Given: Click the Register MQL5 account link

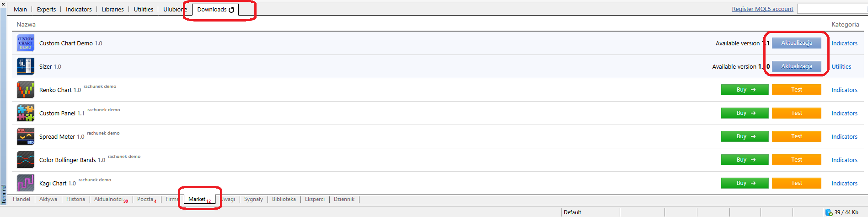Looking at the screenshot, I should tap(762, 9).
